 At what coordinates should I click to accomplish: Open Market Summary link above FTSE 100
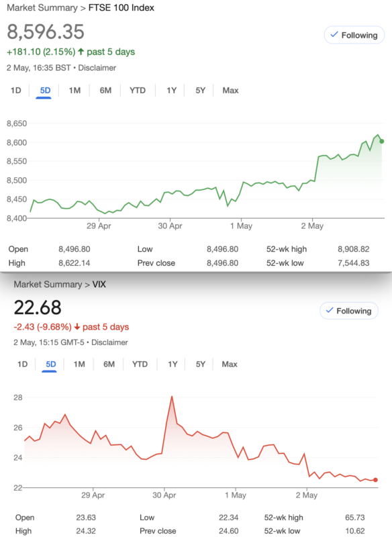(x=42, y=8)
